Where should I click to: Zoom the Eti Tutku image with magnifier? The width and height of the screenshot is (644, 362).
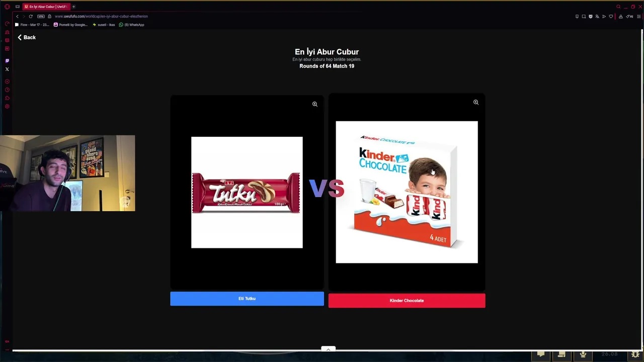coord(315,104)
